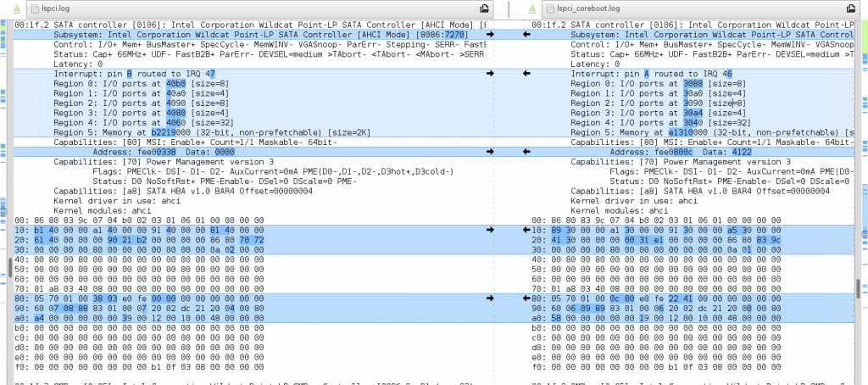This screenshot has height=385, width=868.
Task: Click the save icon in the lspci_coreboot.log chooser
Action: click(x=851, y=8)
